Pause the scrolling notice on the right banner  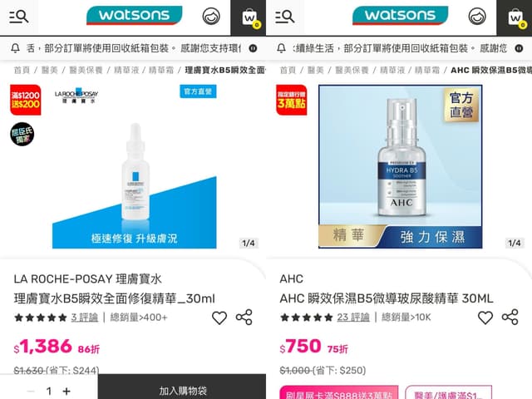point(519,48)
